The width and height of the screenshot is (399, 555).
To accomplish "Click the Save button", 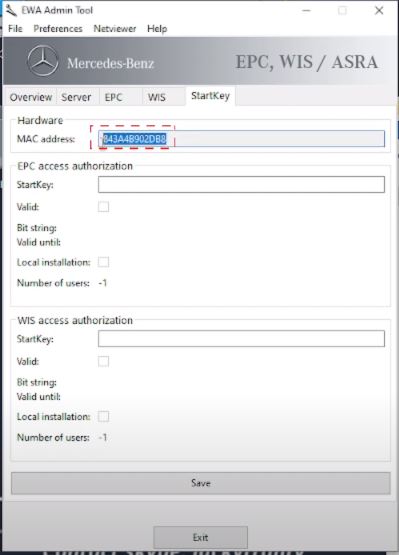I will coord(201,483).
